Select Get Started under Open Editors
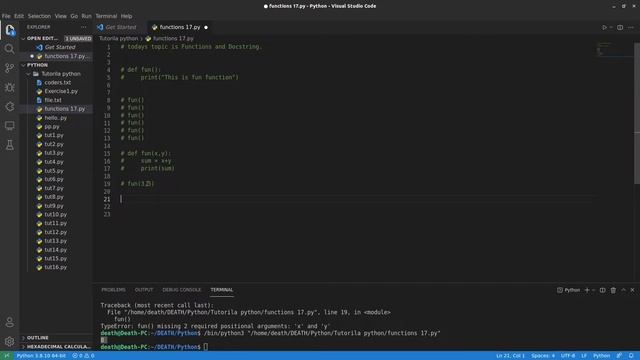Image resolution: width=640 pixels, height=360 pixels. point(60,47)
